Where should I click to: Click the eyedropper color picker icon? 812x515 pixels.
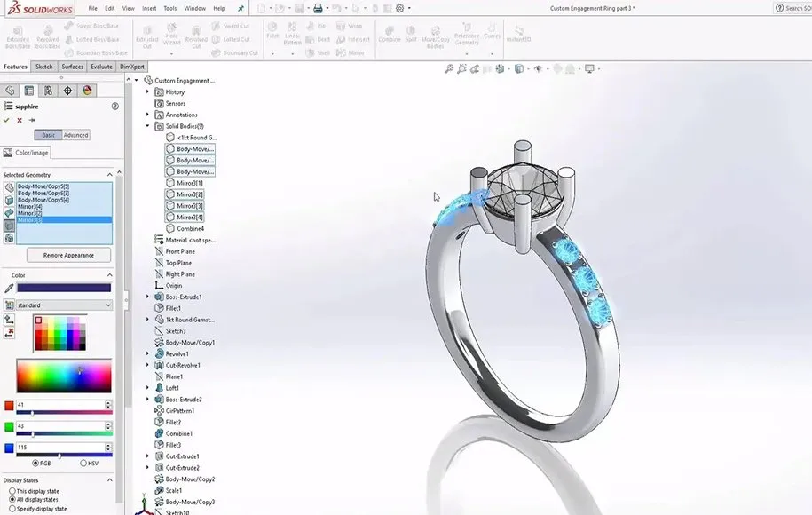pyautogui.click(x=10, y=288)
